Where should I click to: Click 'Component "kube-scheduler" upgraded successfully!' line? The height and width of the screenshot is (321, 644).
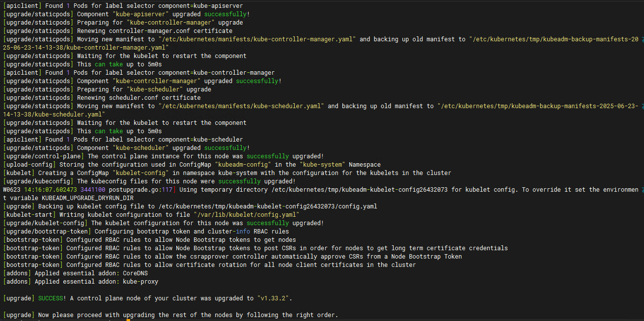tap(126, 147)
